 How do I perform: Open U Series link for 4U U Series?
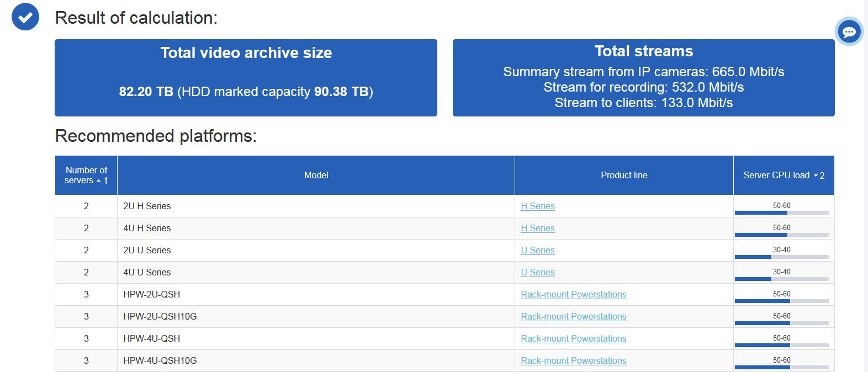click(x=538, y=272)
